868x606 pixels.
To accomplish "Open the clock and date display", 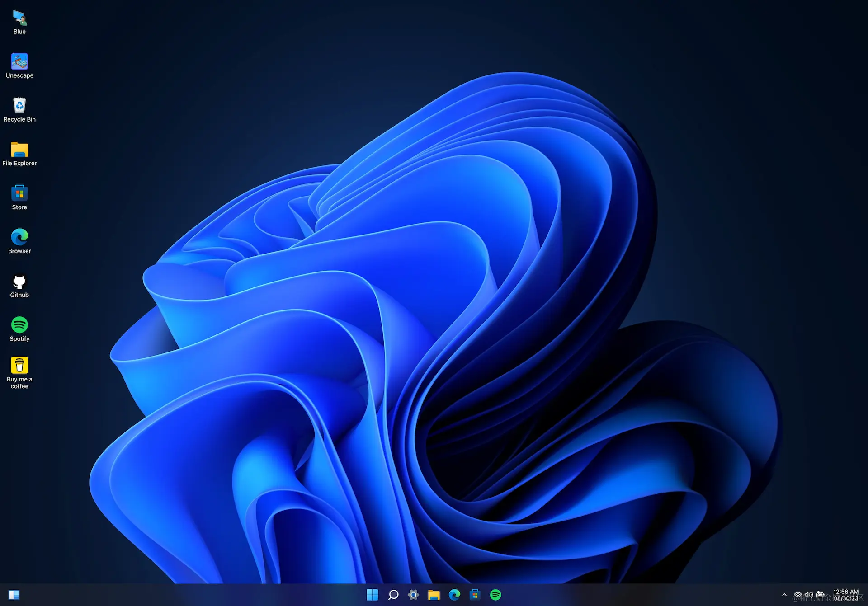I will point(846,595).
